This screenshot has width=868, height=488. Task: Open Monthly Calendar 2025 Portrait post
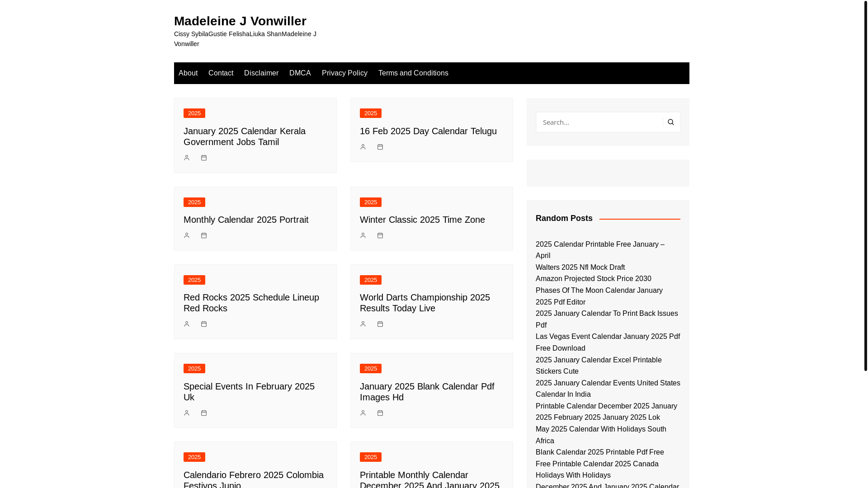(x=246, y=220)
